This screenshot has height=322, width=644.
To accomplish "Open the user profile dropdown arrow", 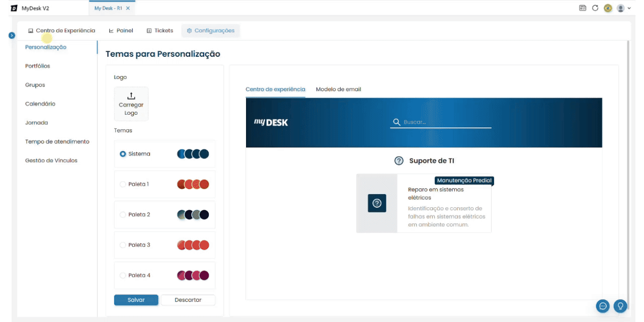I will coord(629,9).
